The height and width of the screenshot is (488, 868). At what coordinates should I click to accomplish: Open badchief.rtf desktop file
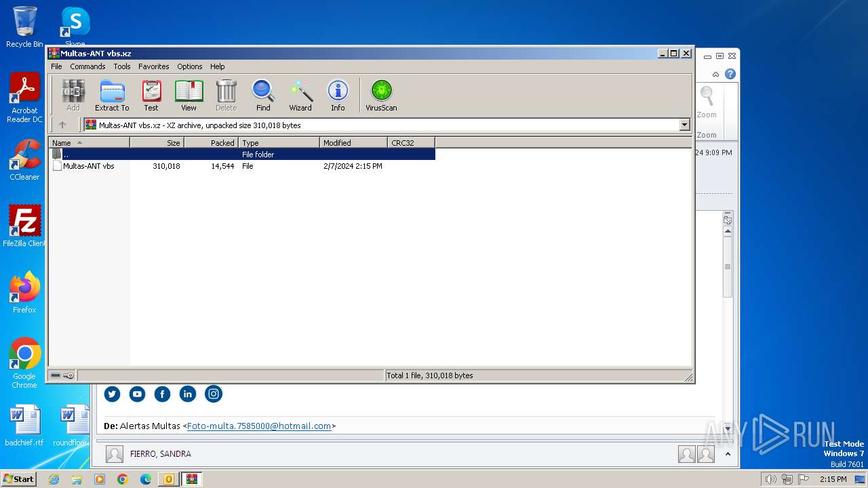pyautogui.click(x=24, y=426)
